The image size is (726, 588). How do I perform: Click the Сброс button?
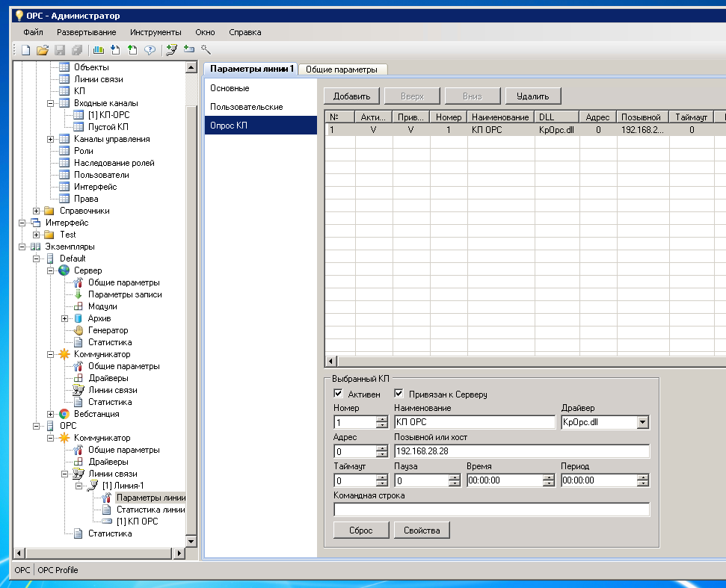tap(361, 530)
